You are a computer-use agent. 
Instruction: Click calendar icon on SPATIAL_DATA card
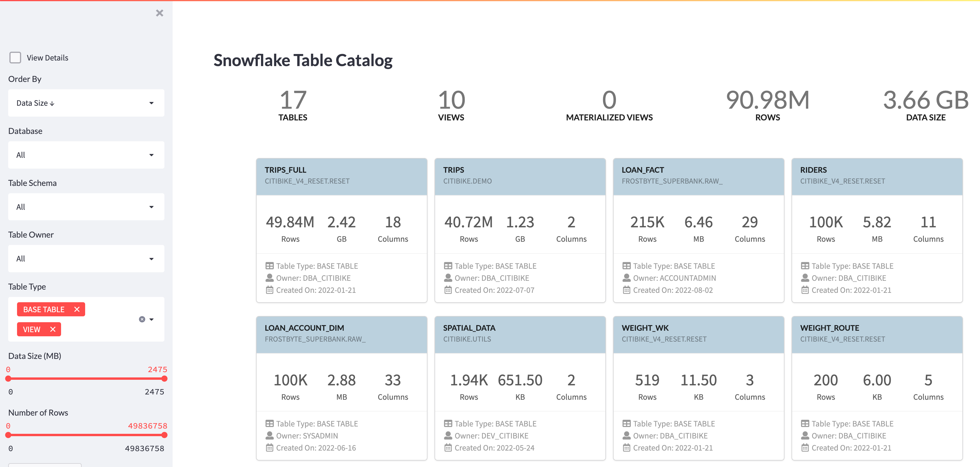(448, 448)
